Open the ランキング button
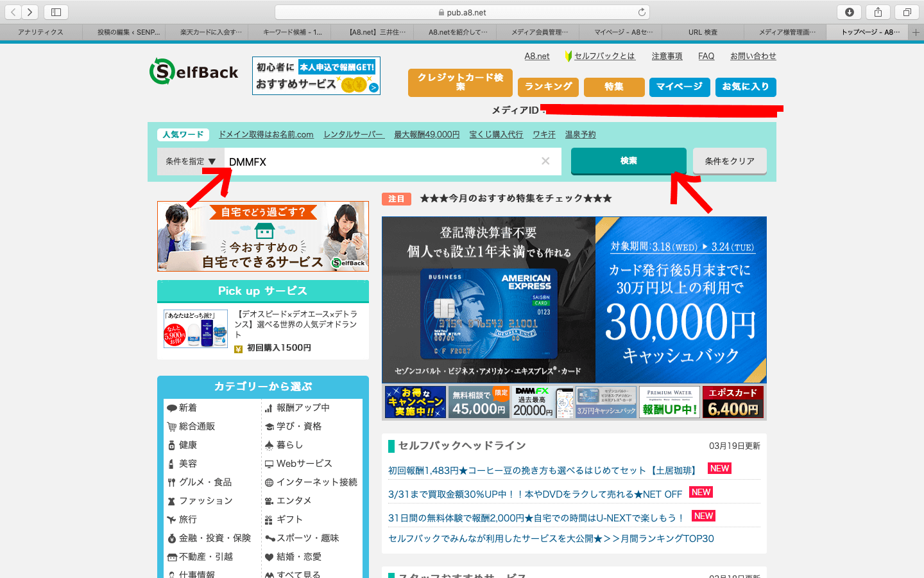 coord(549,87)
